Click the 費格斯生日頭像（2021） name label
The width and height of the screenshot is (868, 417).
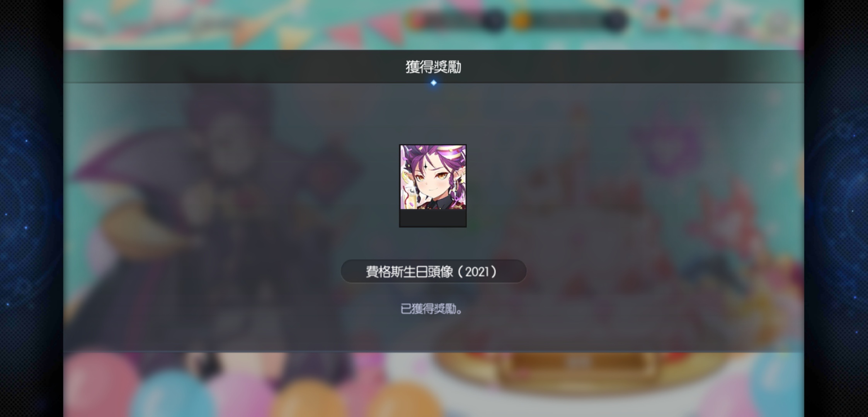(x=433, y=271)
